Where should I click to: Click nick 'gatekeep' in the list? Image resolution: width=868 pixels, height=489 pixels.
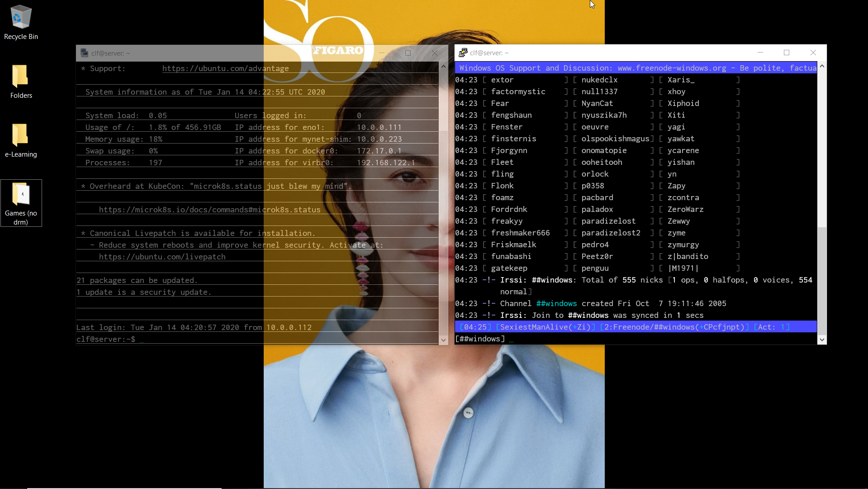[509, 268]
